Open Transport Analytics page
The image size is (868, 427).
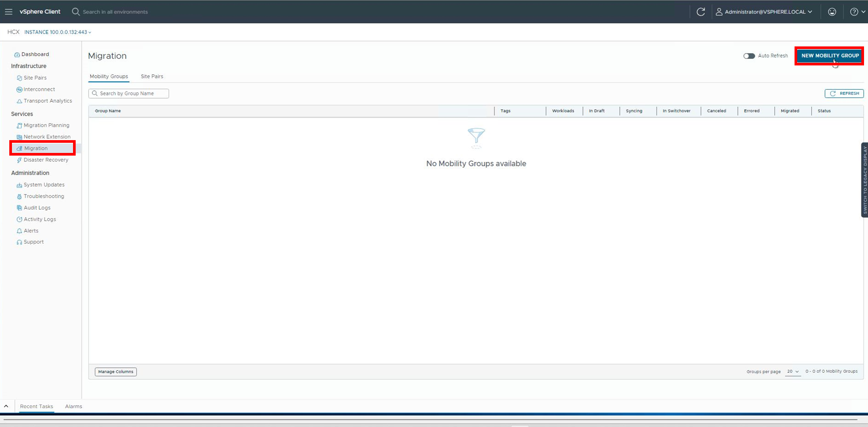[47, 101]
